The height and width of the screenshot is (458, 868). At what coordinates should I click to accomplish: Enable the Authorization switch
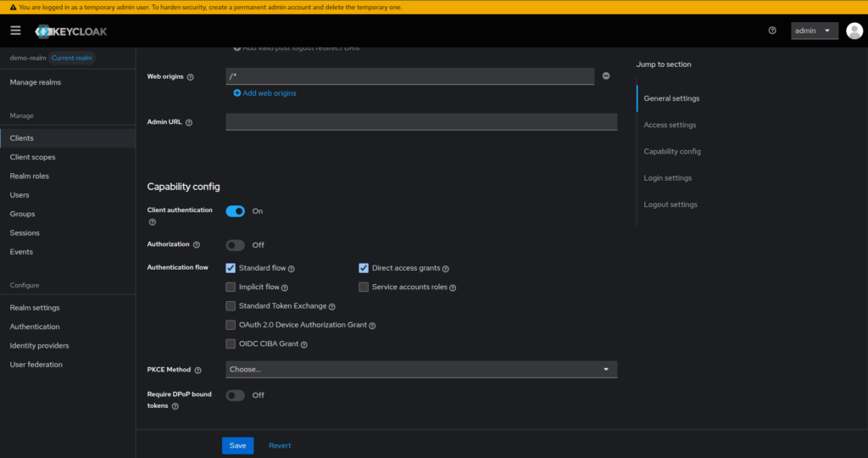[x=236, y=245]
